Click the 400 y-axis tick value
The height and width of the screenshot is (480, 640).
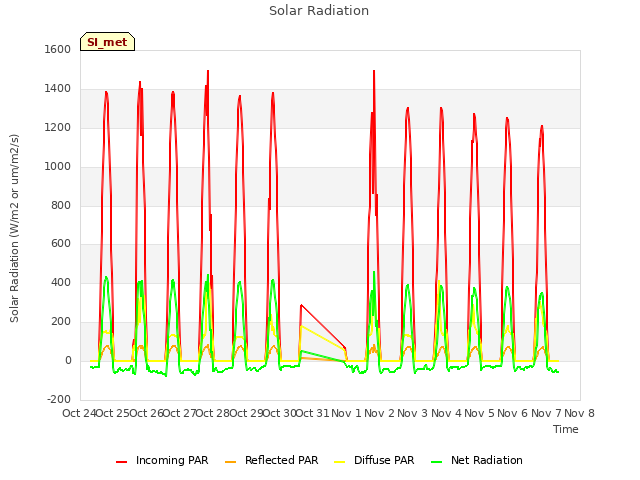click(x=61, y=282)
